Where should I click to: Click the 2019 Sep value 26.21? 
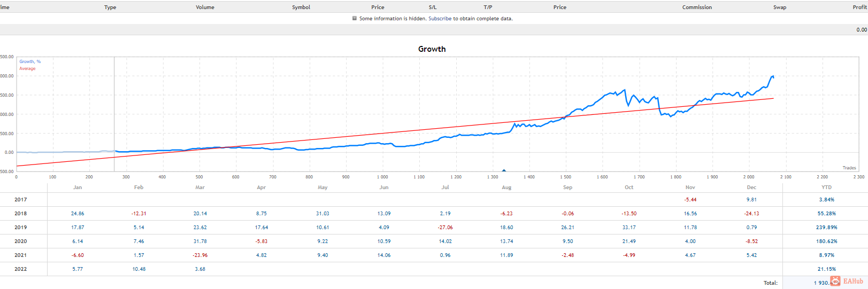point(567,228)
